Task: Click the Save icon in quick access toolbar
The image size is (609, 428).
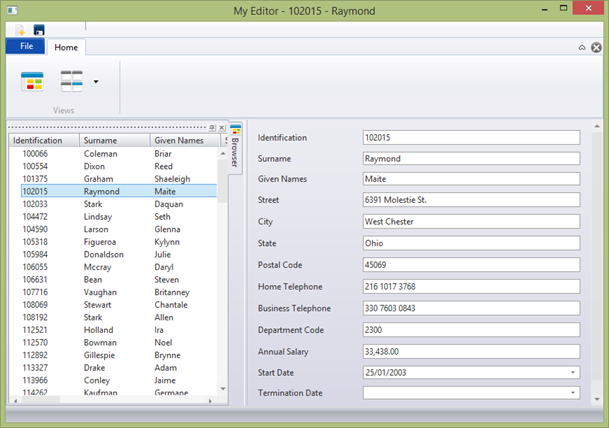Action: (39, 31)
